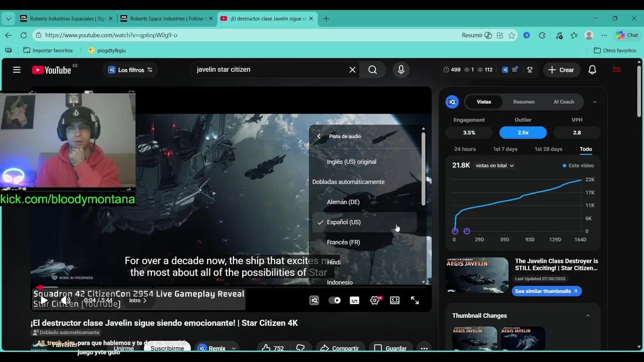The image size is (644, 362).
Task: Go back from the Pista de audio menu
Action: tap(319, 136)
